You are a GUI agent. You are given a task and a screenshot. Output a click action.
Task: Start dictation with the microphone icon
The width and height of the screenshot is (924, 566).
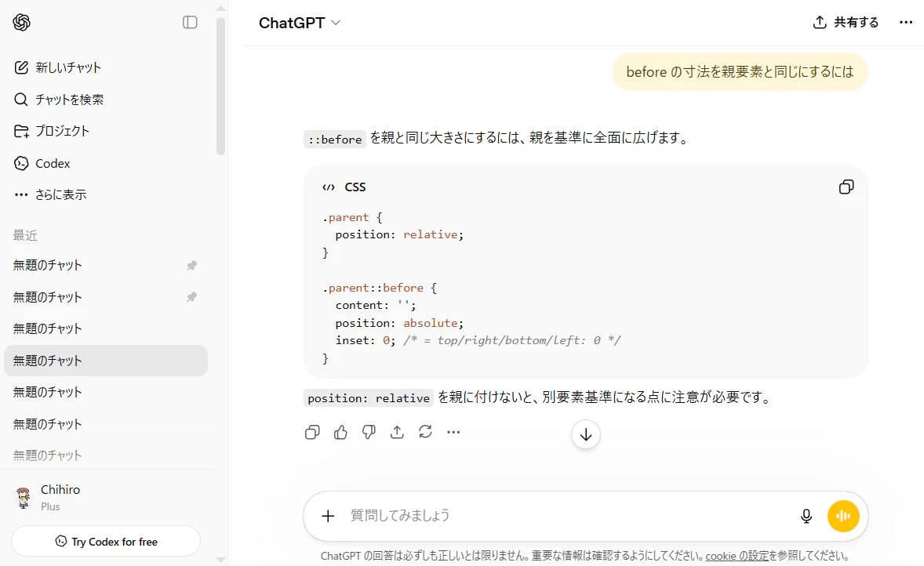pyautogui.click(x=806, y=516)
